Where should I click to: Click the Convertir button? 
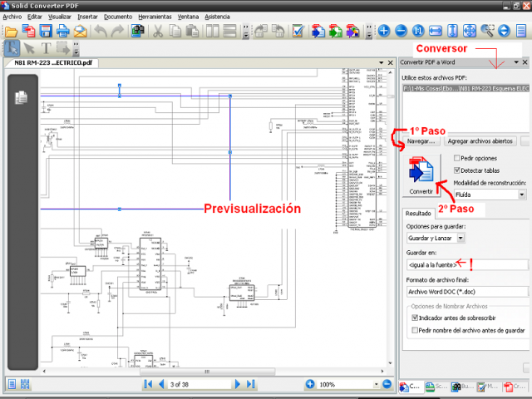point(421,175)
